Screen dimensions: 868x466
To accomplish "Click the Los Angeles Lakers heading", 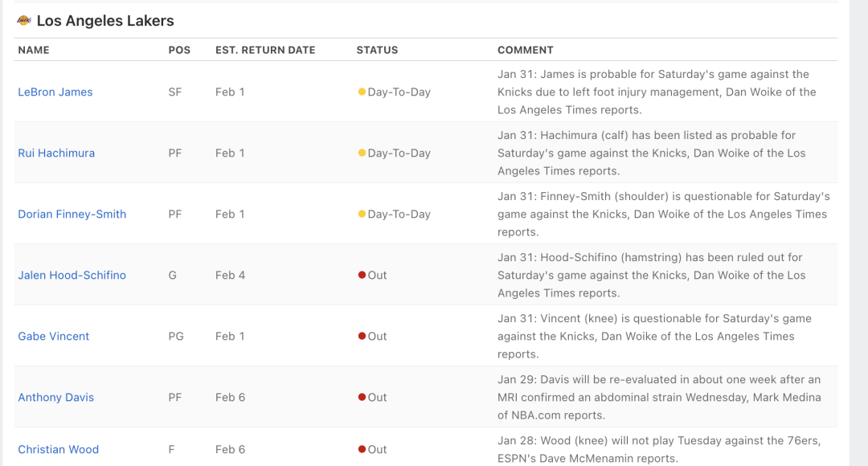I will (x=105, y=21).
